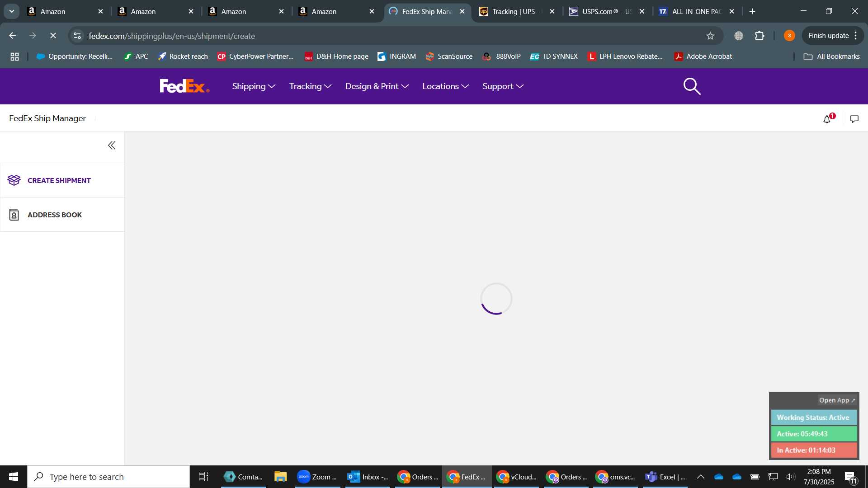Open the Rocket reach bookmark

[183, 56]
